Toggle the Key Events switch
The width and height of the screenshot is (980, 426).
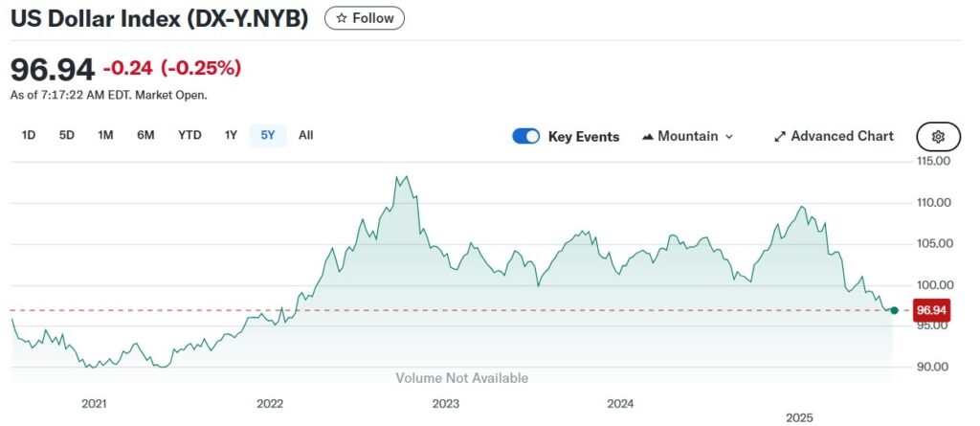(x=526, y=136)
